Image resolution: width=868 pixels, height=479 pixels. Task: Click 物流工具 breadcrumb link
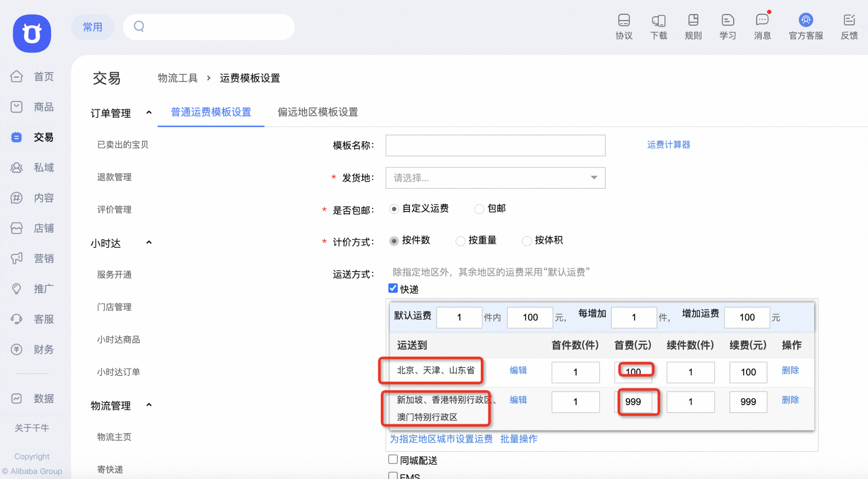click(x=177, y=78)
